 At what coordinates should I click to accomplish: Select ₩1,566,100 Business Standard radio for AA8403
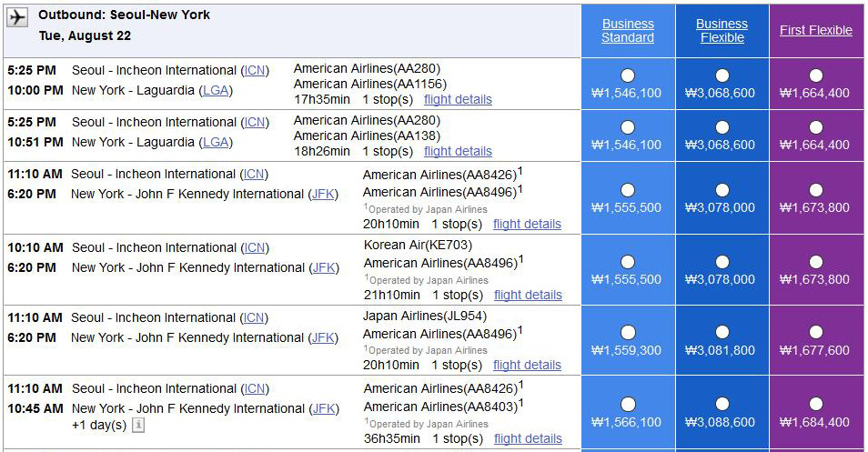(x=628, y=405)
